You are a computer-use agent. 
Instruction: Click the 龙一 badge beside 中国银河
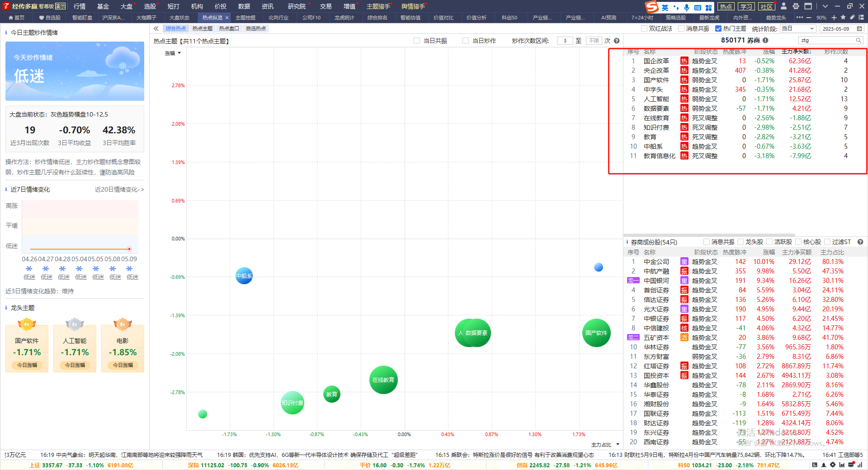(633, 280)
